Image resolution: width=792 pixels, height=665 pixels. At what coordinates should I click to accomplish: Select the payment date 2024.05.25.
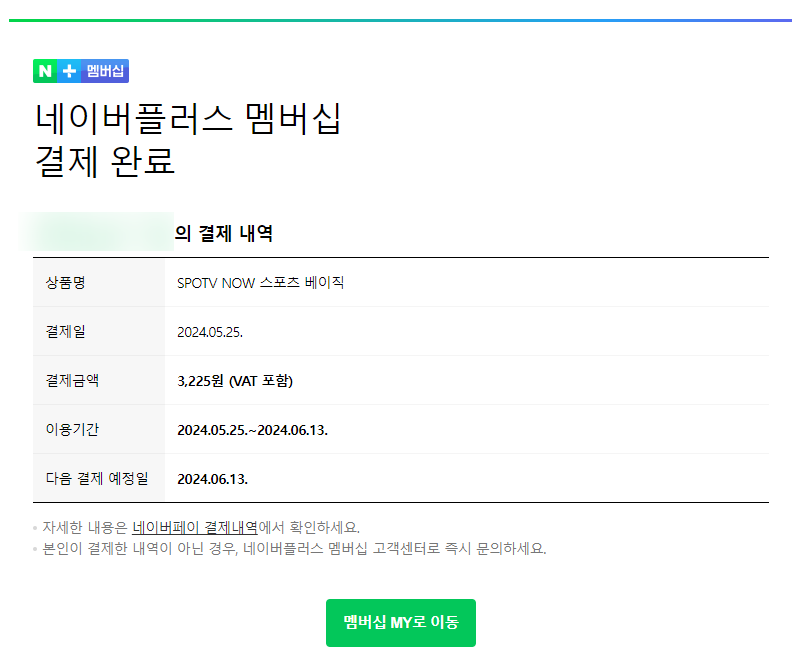210,332
